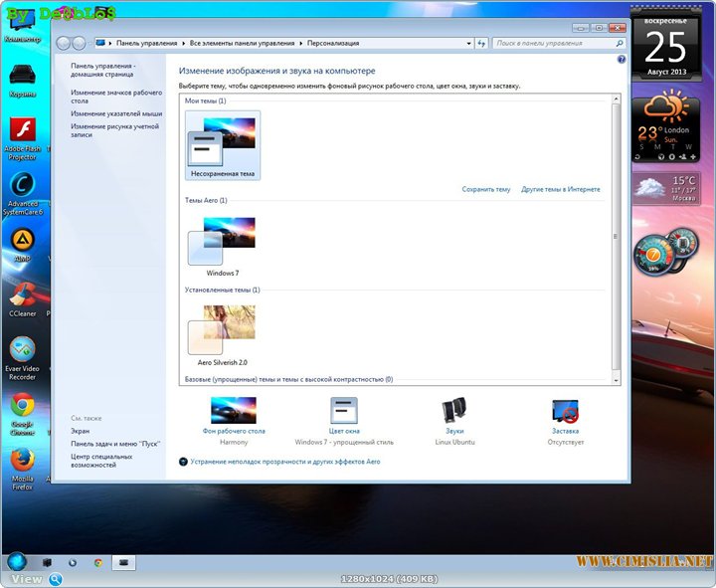716x588 pixels.
Task: Click the Adobe Flash Projector desktop icon
Action: [x=22, y=133]
